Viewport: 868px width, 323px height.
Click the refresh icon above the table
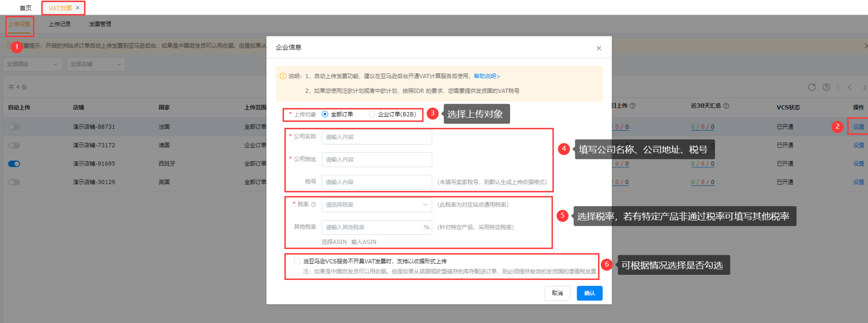(x=811, y=87)
